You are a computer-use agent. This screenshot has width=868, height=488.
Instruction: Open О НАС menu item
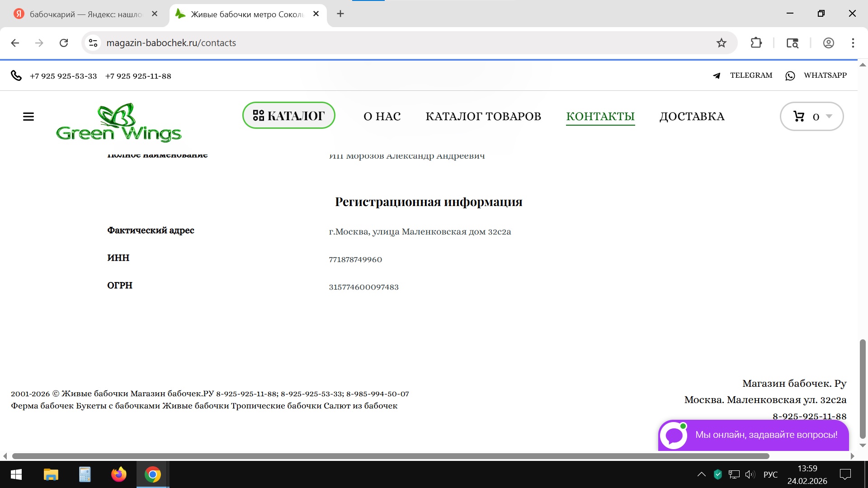click(x=382, y=117)
